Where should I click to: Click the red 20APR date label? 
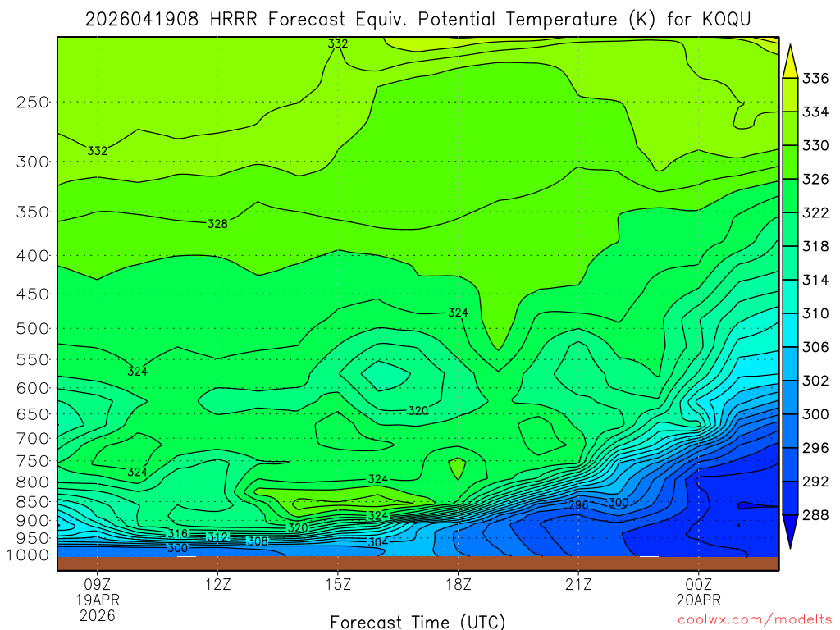click(x=699, y=600)
